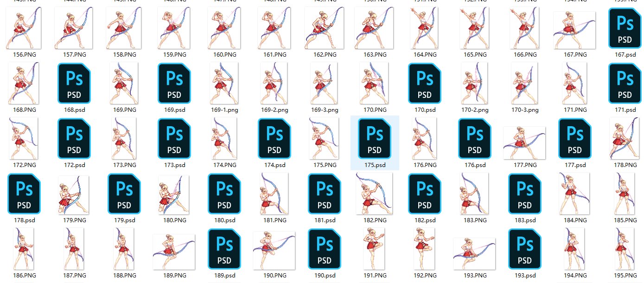Pick the 186.PNG archer thumbnail

(x=24, y=248)
